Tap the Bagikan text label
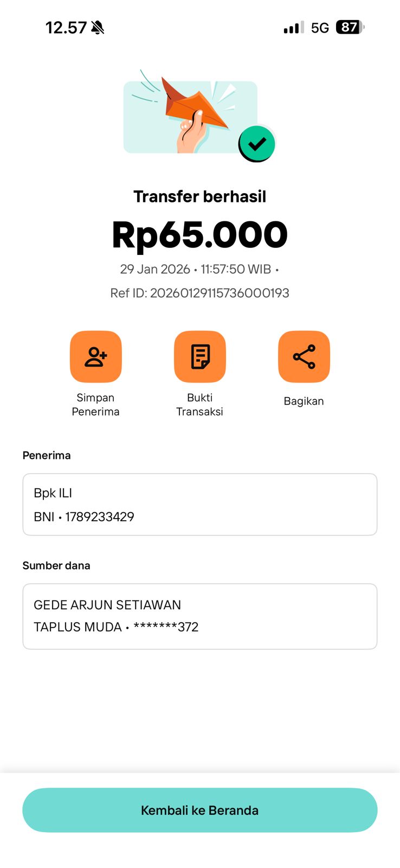400x868 pixels. pyautogui.click(x=304, y=401)
